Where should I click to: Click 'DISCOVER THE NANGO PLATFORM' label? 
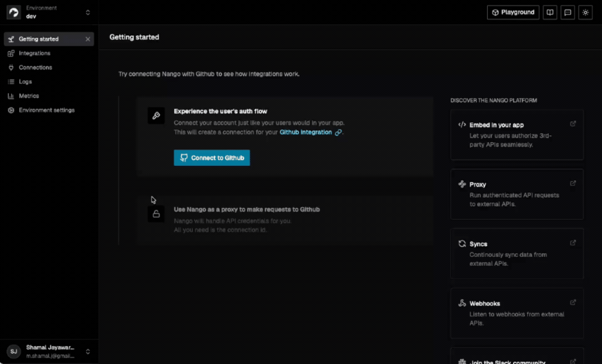click(x=494, y=100)
